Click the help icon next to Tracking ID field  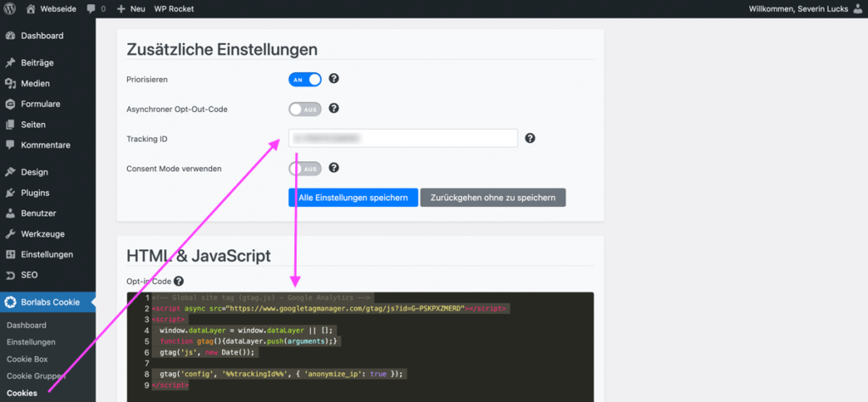(531, 138)
